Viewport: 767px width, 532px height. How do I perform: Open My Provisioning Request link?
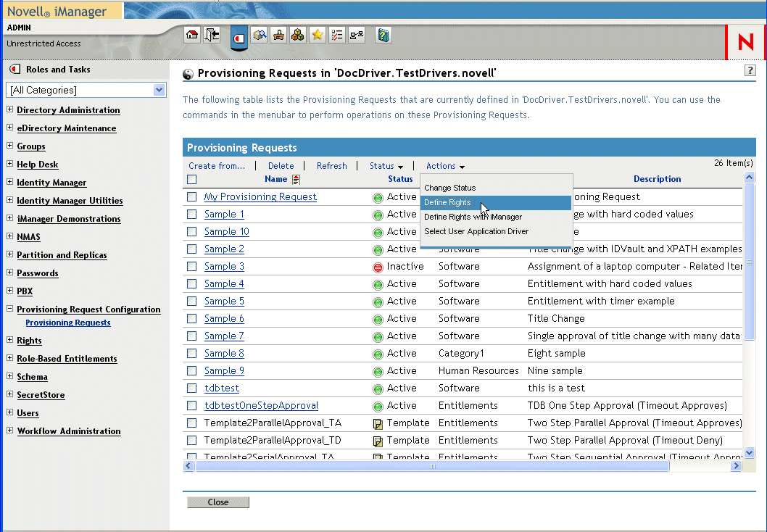point(260,197)
